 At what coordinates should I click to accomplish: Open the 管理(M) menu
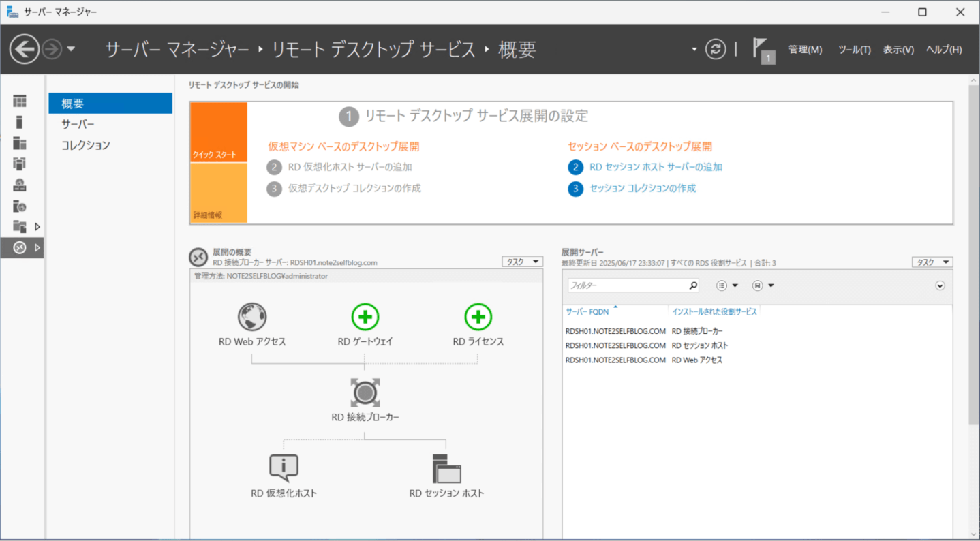(x=806, y=49)
